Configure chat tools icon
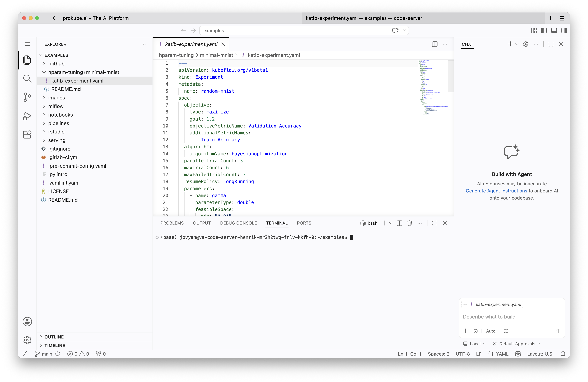The image size is (588, 382). [506, 331]
